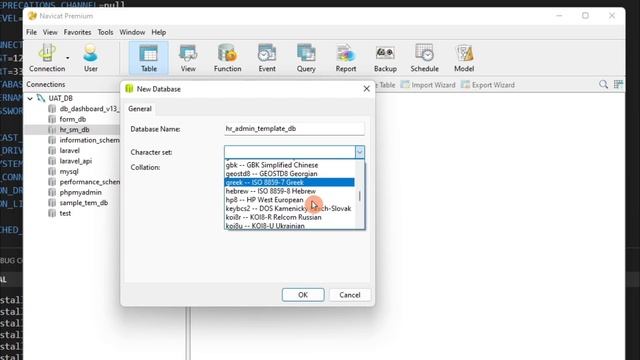The image size is (640, 360).
Task: Choose hebrew -- ISO 8859-8 Hebrew
Action: 289,191
